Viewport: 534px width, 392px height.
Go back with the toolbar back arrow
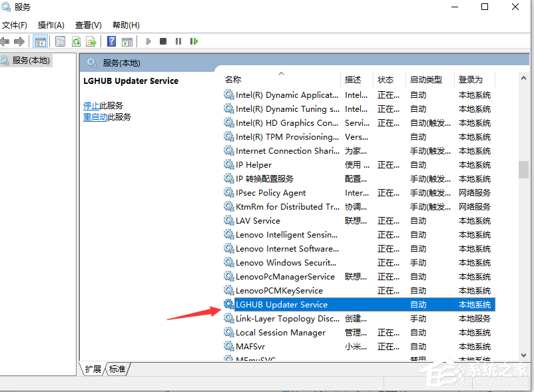pos(5,41)
